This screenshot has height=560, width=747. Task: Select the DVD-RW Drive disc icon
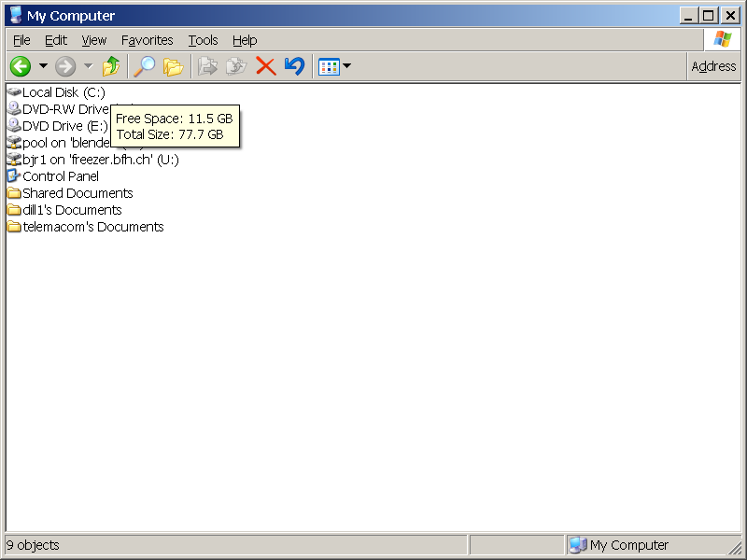click(x=14, y=108)
